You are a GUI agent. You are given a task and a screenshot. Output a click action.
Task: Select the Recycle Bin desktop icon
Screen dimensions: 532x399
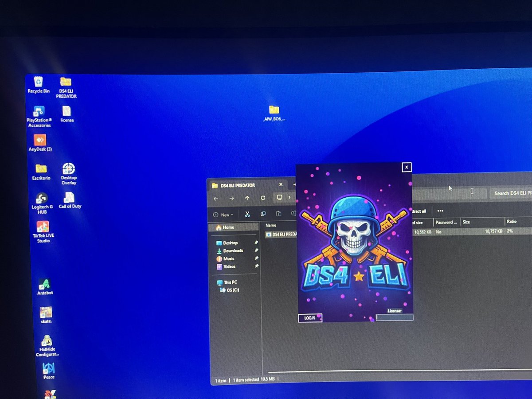[x=39, y=84]
